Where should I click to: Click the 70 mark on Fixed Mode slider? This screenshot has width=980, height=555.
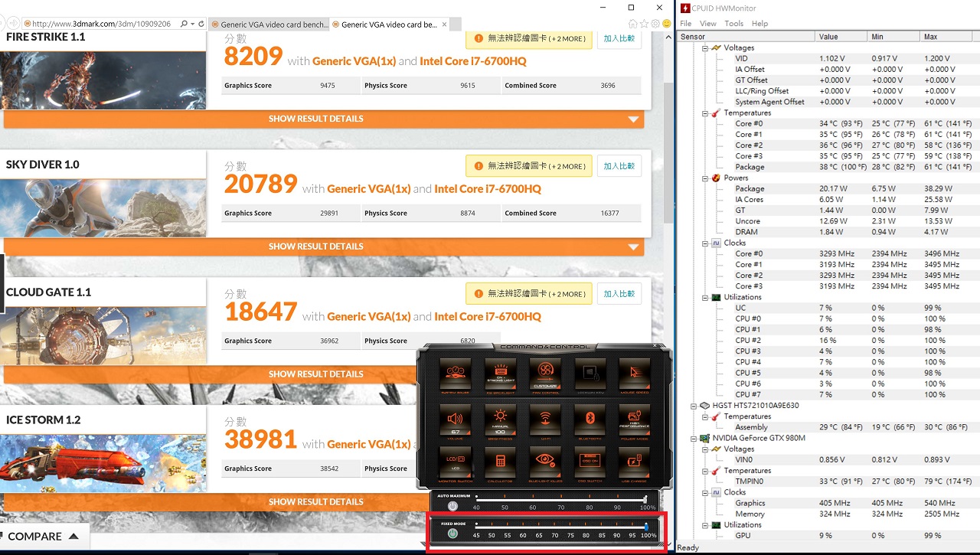pyautogui.click(x=555, y=535)
